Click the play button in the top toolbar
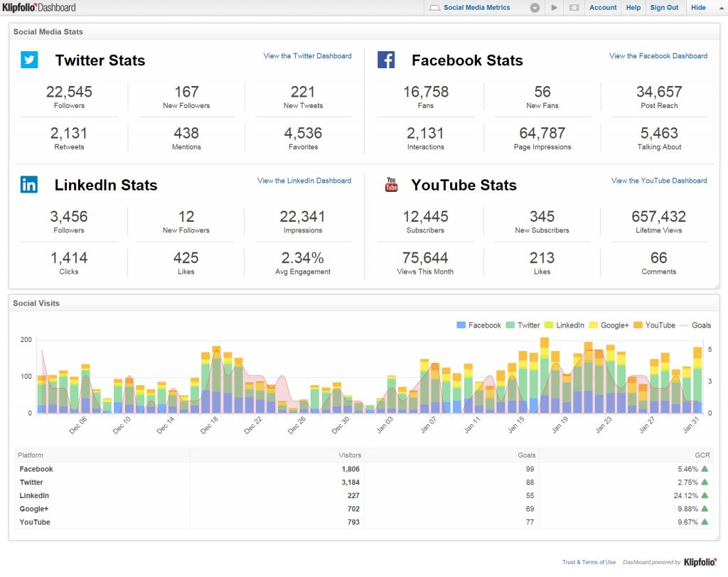 [554, 8]
